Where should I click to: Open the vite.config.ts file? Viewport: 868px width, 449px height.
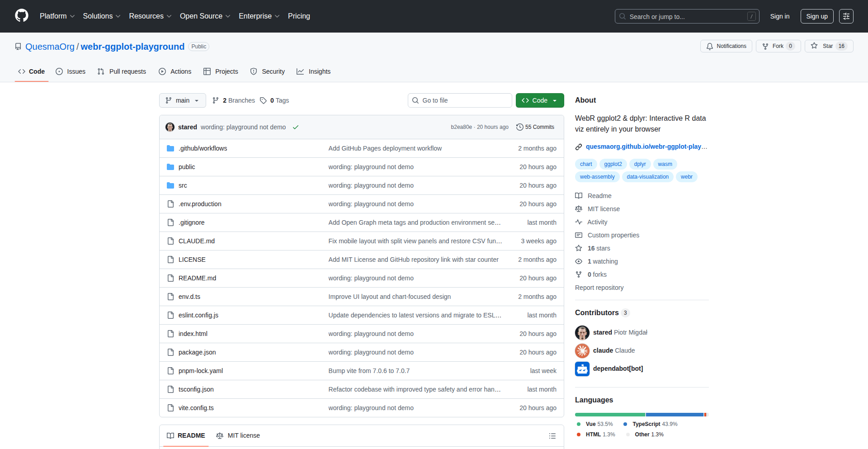tap(196, 408)
